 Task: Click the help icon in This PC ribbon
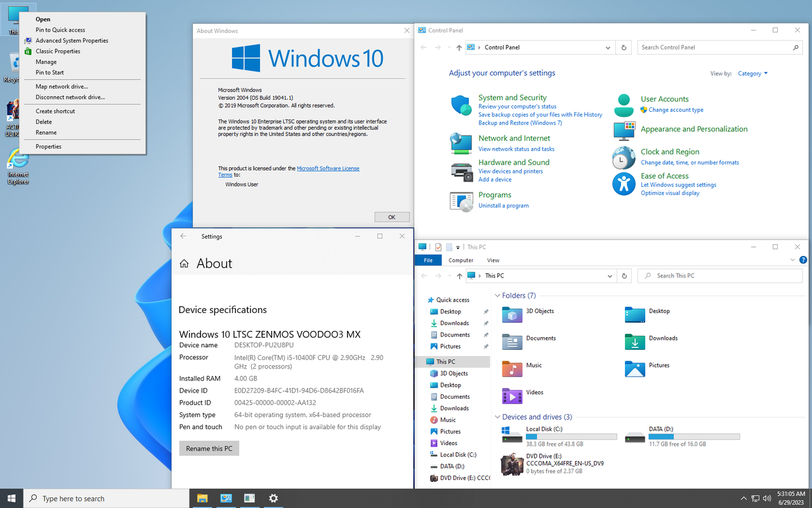coord(803,260)
